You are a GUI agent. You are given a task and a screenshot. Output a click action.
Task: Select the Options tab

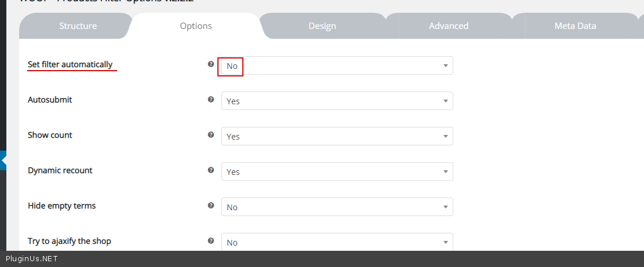(196, 26)
